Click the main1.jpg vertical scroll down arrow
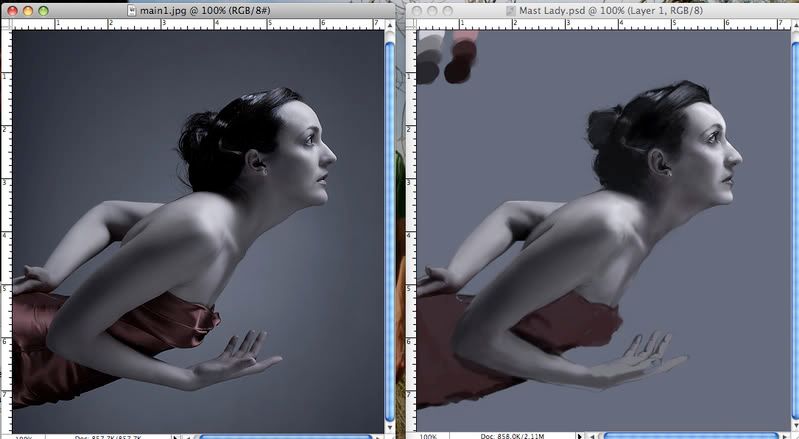The width and height of the screenshot is (799, 439). click(390, 428)
